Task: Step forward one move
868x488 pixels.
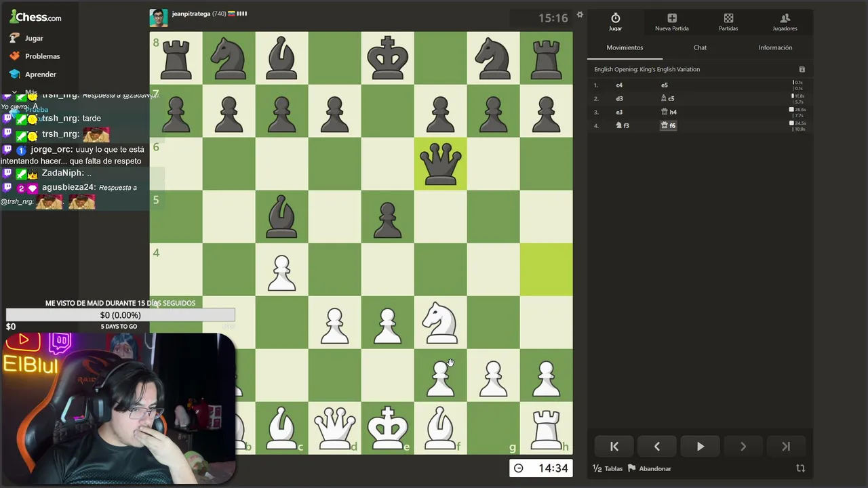Action: pos(743,447)
